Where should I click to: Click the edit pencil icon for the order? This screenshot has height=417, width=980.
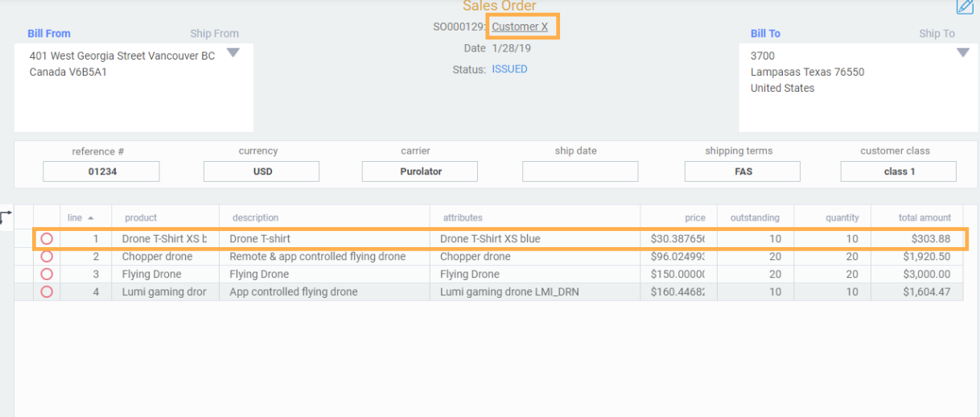(x=965, y=6)
